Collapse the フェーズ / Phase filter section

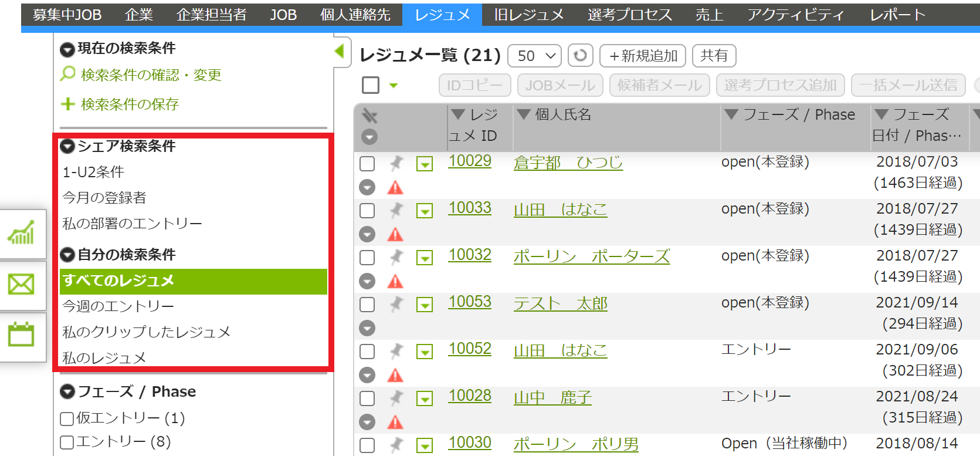click(67, 391)
